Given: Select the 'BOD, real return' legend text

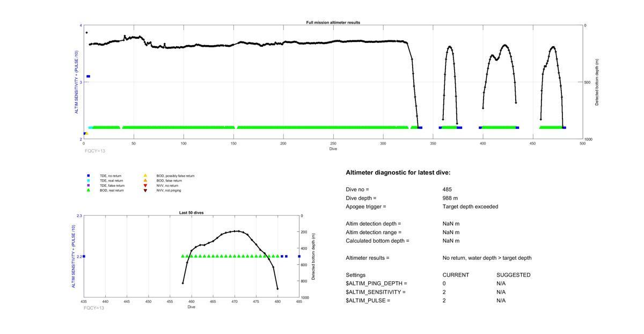Looking at the screenshot, I should pyautogui.click(x=112, y=191).
